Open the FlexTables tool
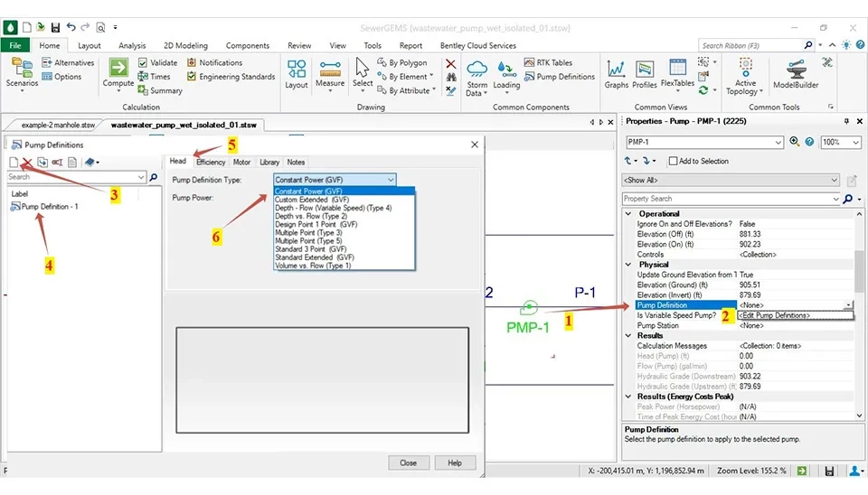The image size is (868, 495). coord(677,72)
